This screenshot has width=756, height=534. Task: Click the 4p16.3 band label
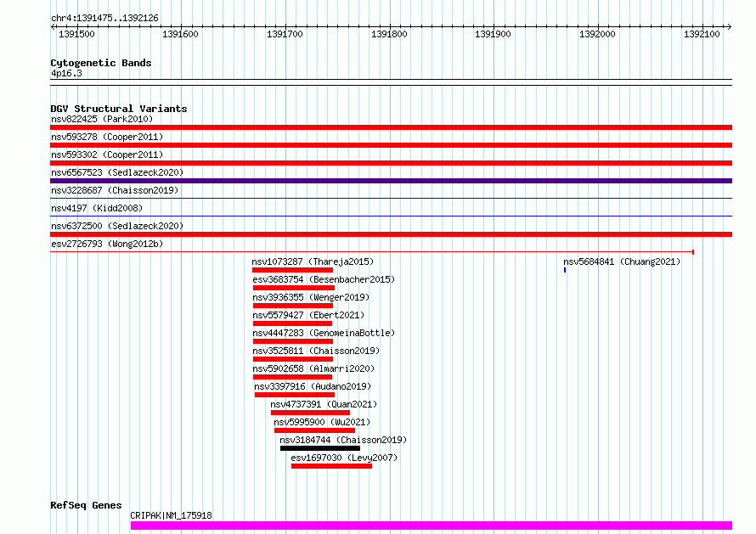(66, 73)
